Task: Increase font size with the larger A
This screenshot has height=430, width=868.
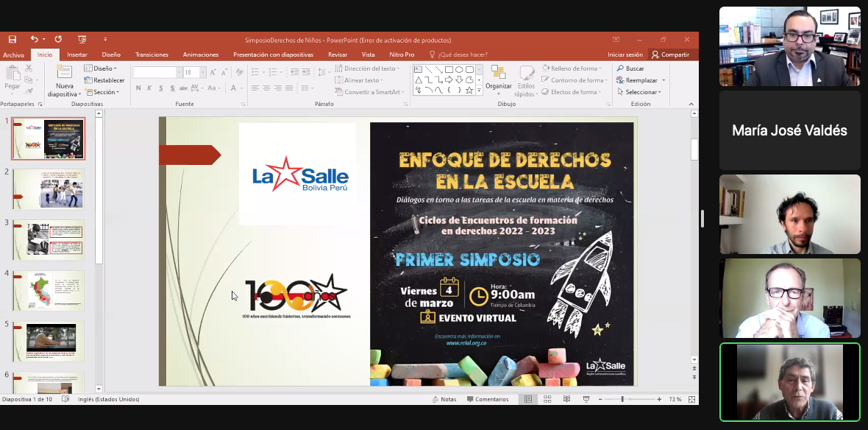Action: tap(213, 73)
